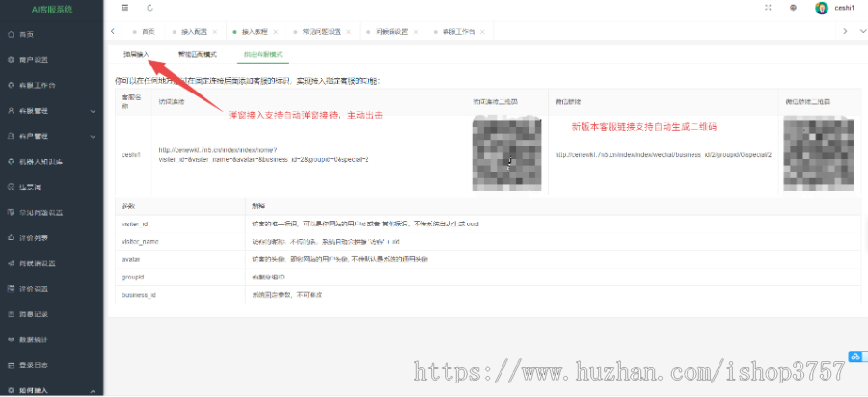
Task: Close the 客服工作台 tab
Action: point(482,32)
